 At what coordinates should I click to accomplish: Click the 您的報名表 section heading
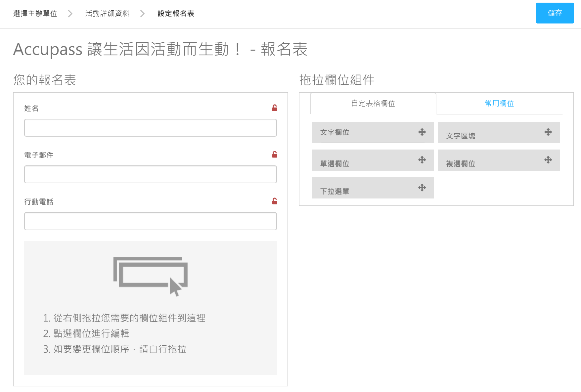tap(45, 80)
